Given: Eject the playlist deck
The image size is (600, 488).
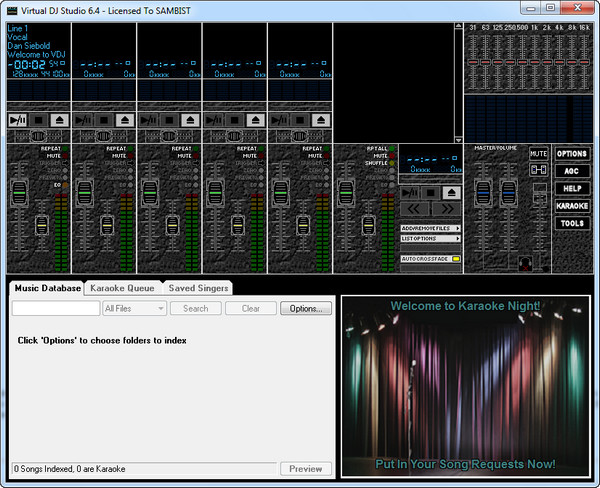Looking at the screenshot, I should pos(452,192).
